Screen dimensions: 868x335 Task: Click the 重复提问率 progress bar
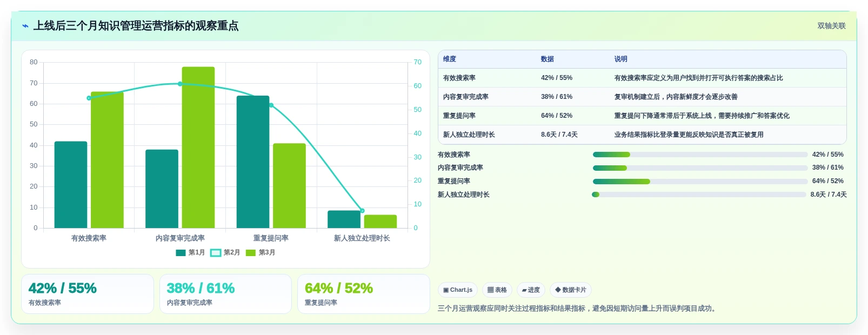700,182
